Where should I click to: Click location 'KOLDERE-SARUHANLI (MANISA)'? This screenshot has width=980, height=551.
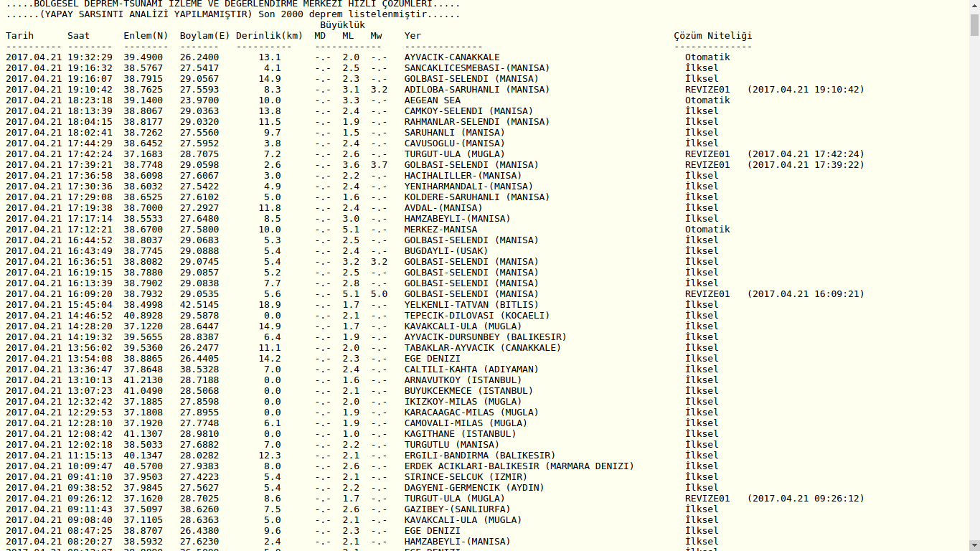477,197
